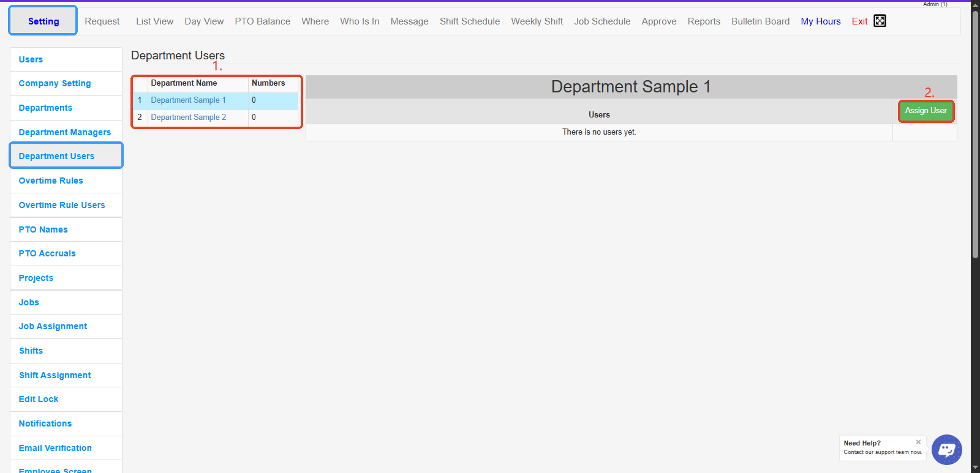This screenshot has width=980, height=473.
Task: Open the Bulletin Board tab
Action: [760, 21]
